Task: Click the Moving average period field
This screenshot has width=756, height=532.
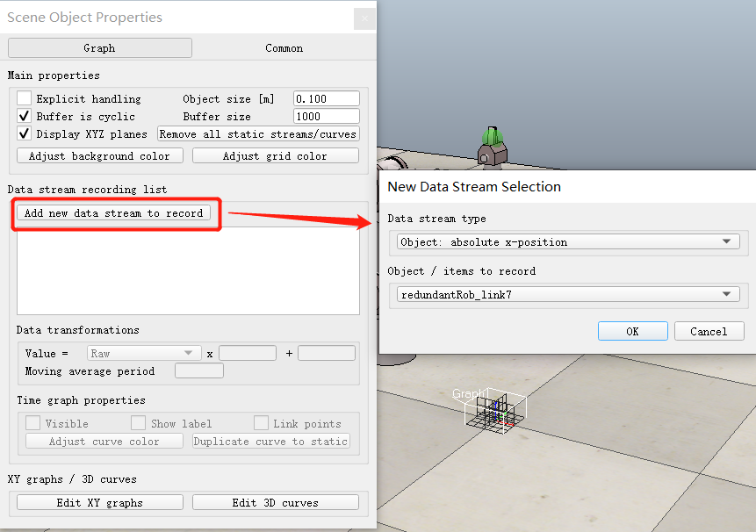Action: 199,370
